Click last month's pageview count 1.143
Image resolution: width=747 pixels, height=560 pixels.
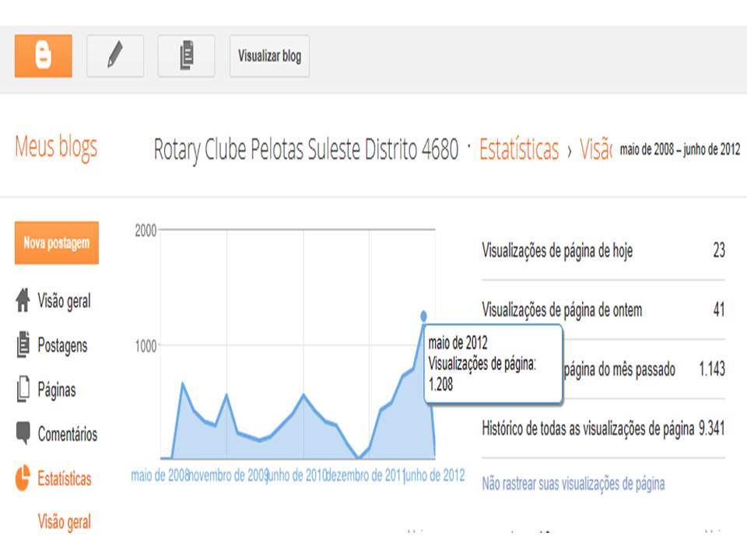pyautogui.click(x=712, y=369)
